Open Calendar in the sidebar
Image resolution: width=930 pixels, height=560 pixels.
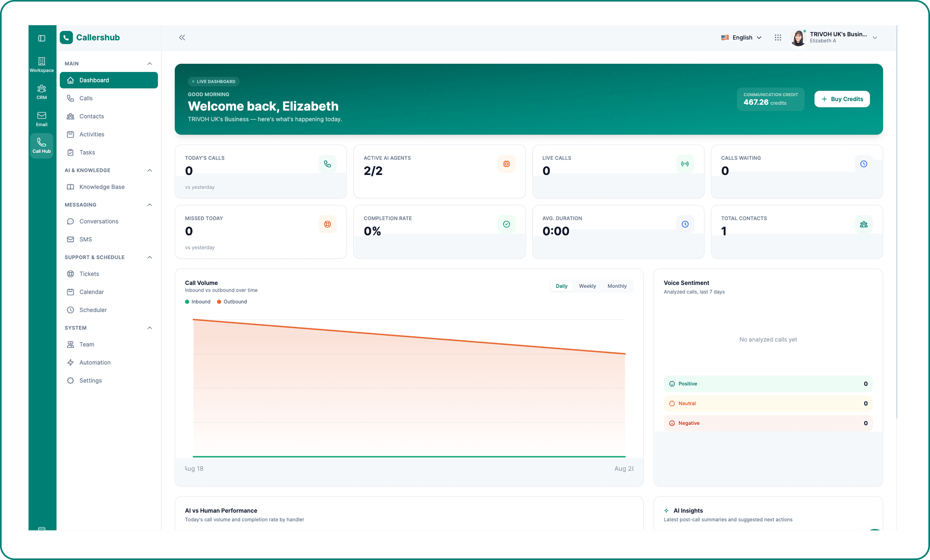pyautogui.click(x=109, y=292)
